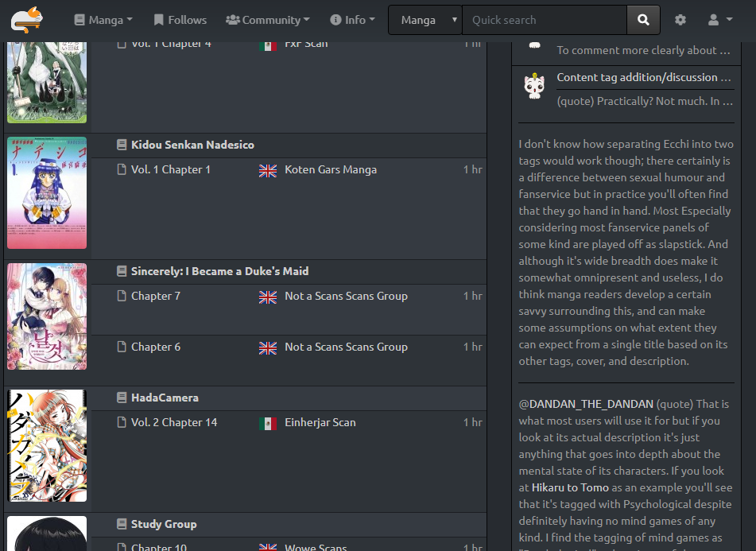The image size is (756, 551).
Task: Open Kidou Senkan Nadesico cover thumbnail
Action: pyautogui.click(x=47, y=193)
